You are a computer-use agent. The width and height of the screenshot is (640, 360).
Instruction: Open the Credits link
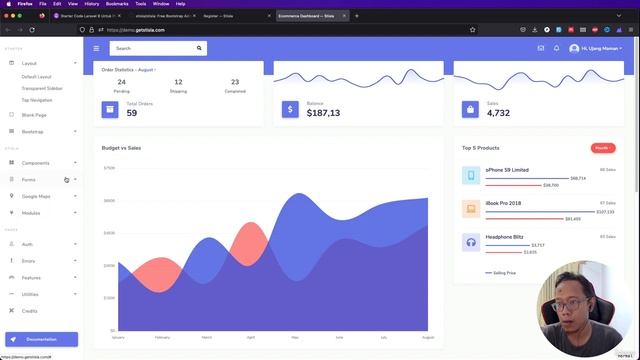coord(29,311)
